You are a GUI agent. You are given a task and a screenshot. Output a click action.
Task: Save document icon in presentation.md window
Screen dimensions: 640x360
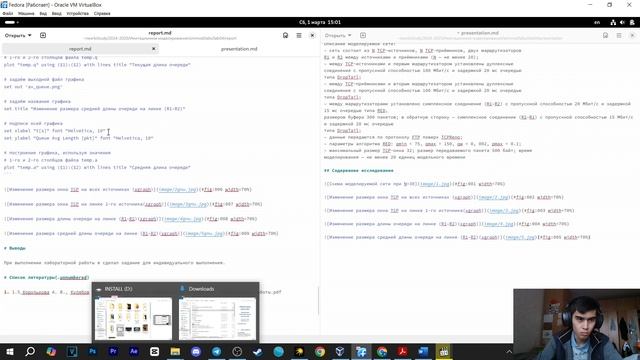click(x=605, y=36)
